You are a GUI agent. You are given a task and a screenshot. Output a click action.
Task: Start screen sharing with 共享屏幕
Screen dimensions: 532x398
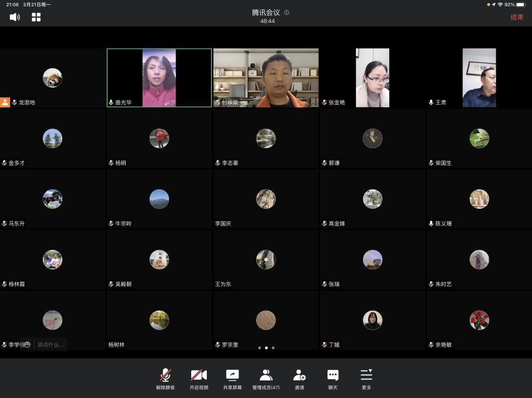[x=232, y=379]
